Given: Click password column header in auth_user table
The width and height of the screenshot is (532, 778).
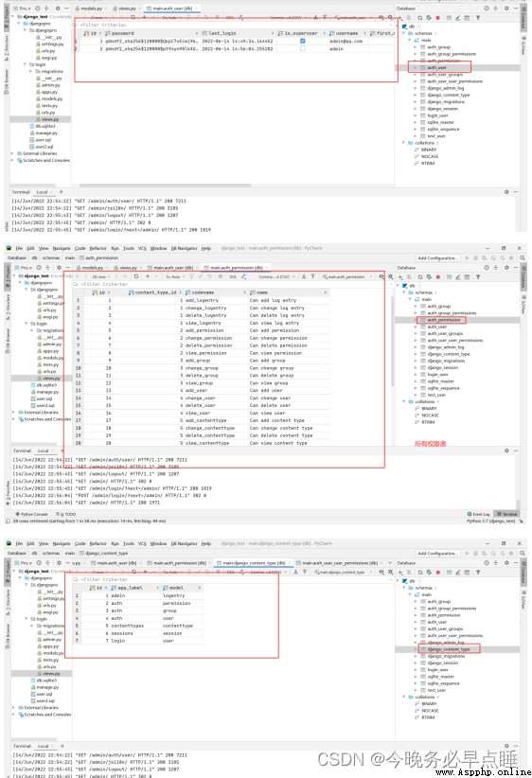Looking at the screenshot, I should click(x=151, y=33).
